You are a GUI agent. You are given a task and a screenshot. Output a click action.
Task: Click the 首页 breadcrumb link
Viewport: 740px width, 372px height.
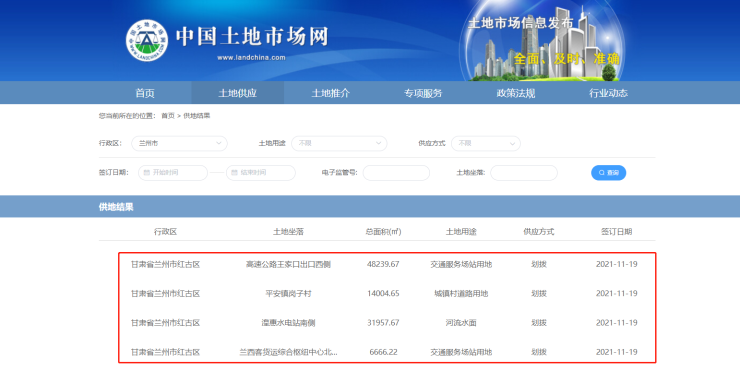[168, 116]
